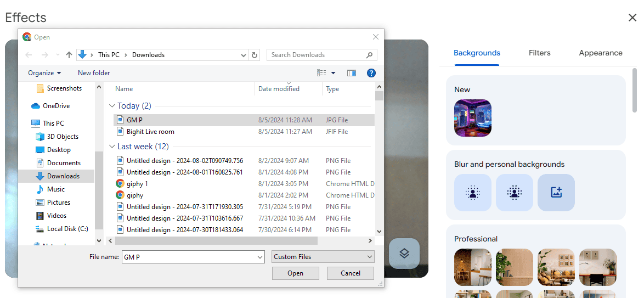Select Untitled design - 2024-07-30T181433.064 file

click(244, 230)
